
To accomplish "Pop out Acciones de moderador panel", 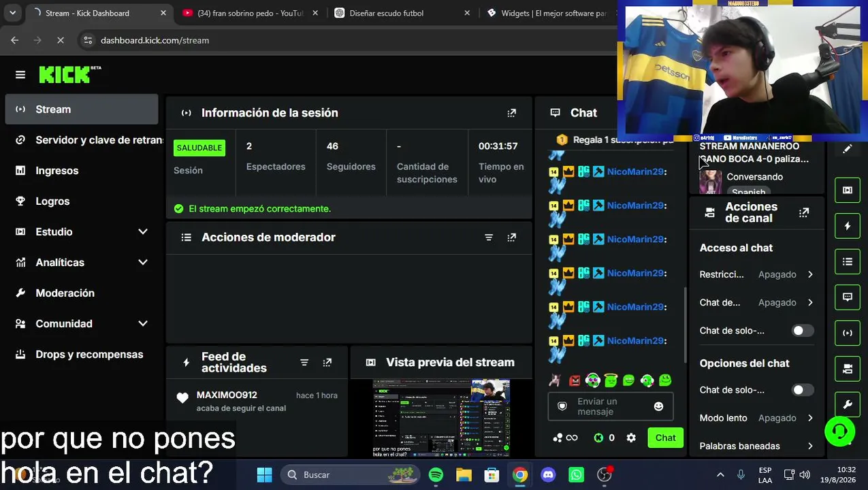I will pyautogui.click(x=512, y=238).
